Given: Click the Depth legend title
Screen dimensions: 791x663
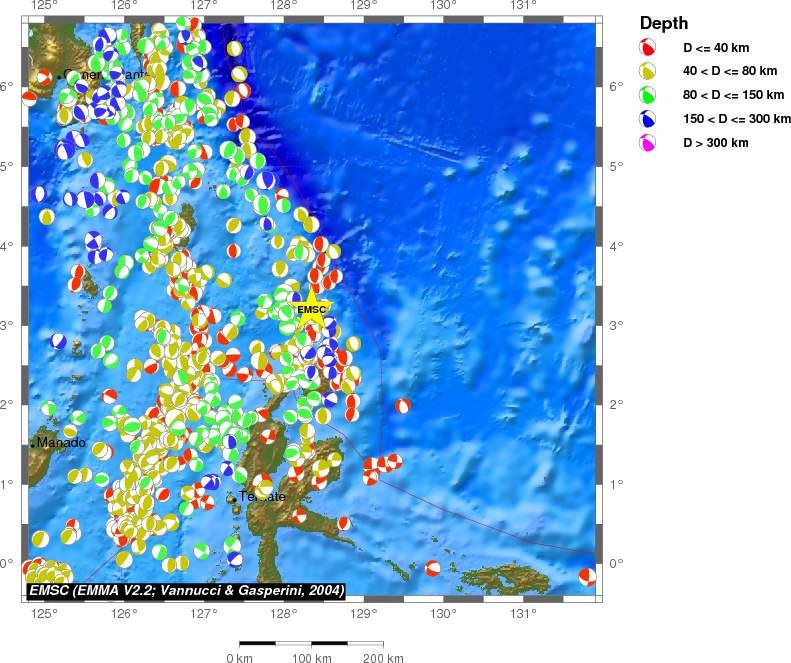Looking at the screenshot, I should coord(663,23).
